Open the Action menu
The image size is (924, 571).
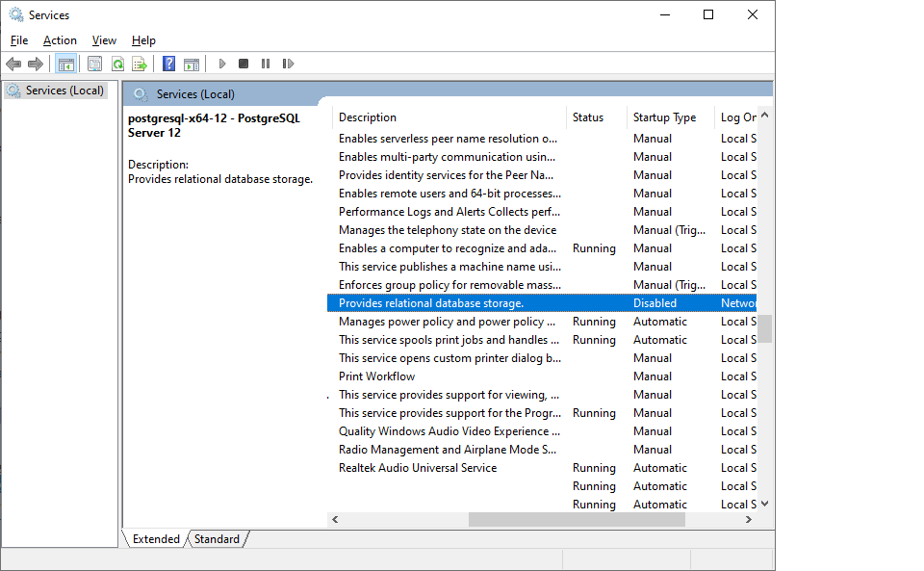click(60, 40)
